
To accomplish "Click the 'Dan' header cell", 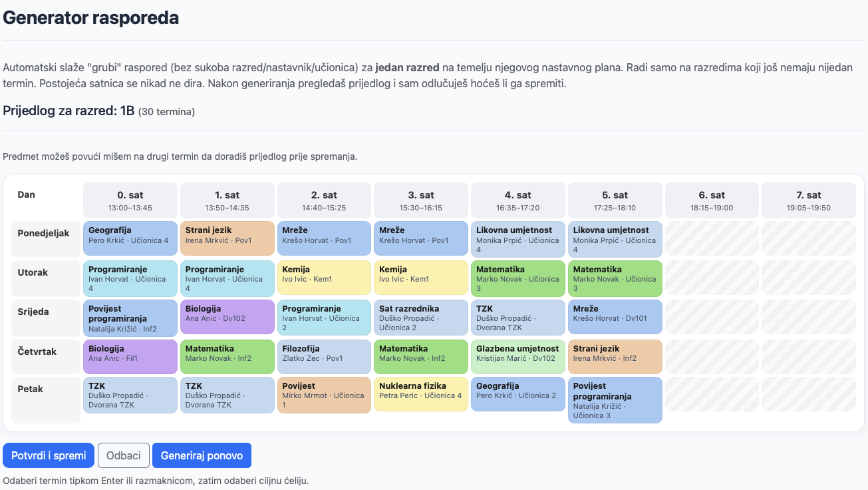I will click(46, 200).
